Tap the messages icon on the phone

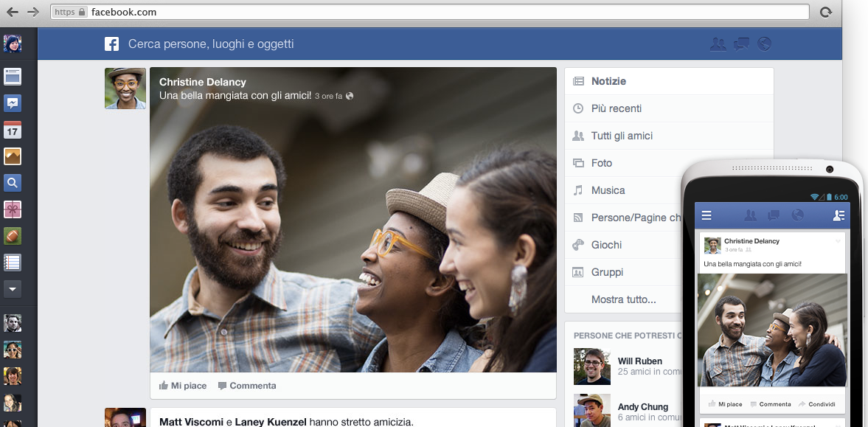[x=774, y=215]
